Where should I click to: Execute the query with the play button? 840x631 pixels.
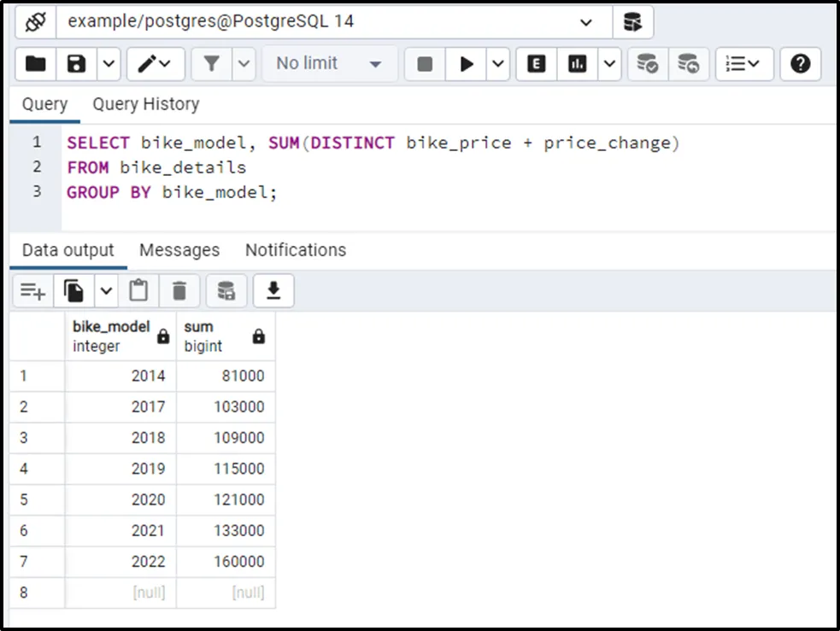click(x=467, y=64)
